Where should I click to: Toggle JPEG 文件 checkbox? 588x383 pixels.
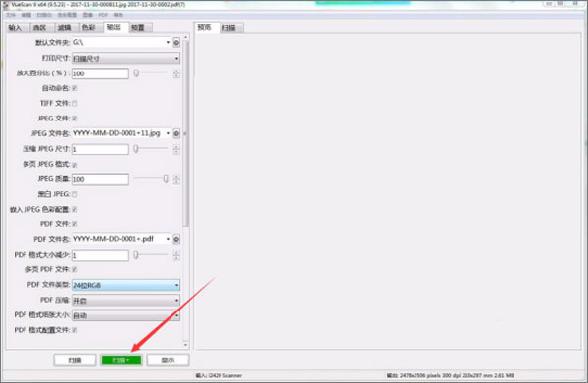(x=74, y=119)
